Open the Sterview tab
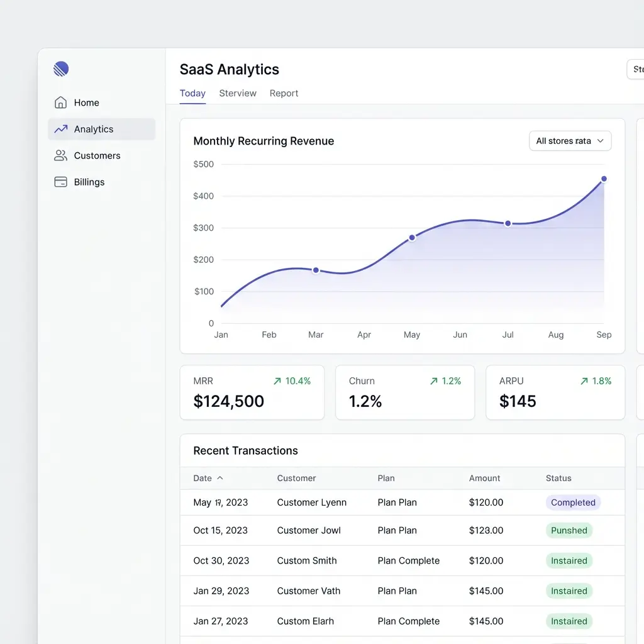 pyautogui.click(x=238, y=93)
